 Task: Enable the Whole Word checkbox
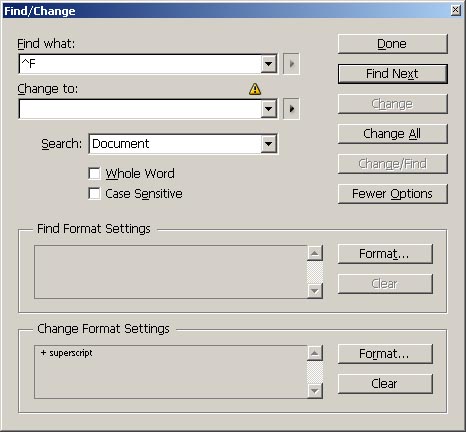(94, 173)
